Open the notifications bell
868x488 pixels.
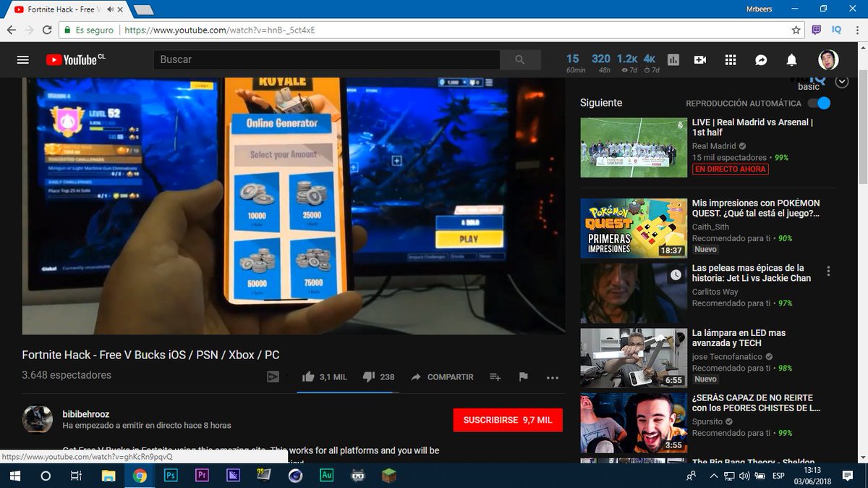[x=792, y=60]
